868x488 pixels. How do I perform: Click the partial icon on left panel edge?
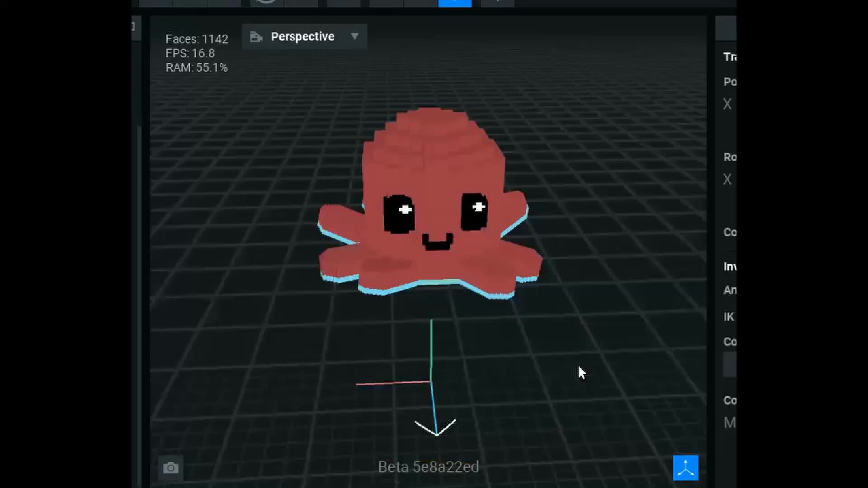[x=134, y=26]
